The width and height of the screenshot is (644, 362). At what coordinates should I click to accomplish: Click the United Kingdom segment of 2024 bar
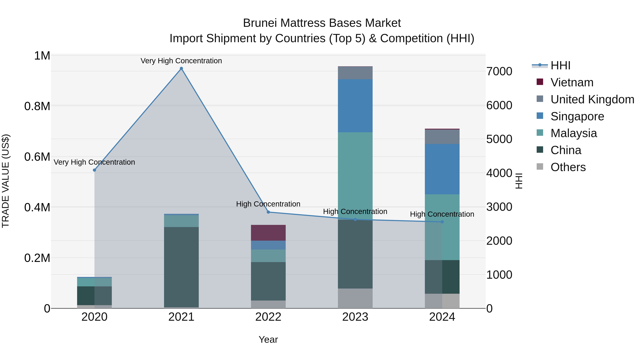point(442,137)
